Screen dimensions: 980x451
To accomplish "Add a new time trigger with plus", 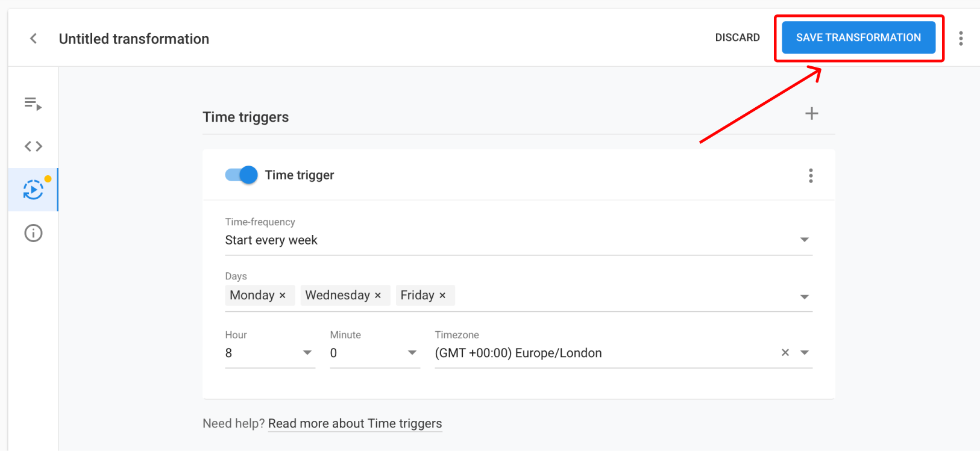I will tap(811, 114).
